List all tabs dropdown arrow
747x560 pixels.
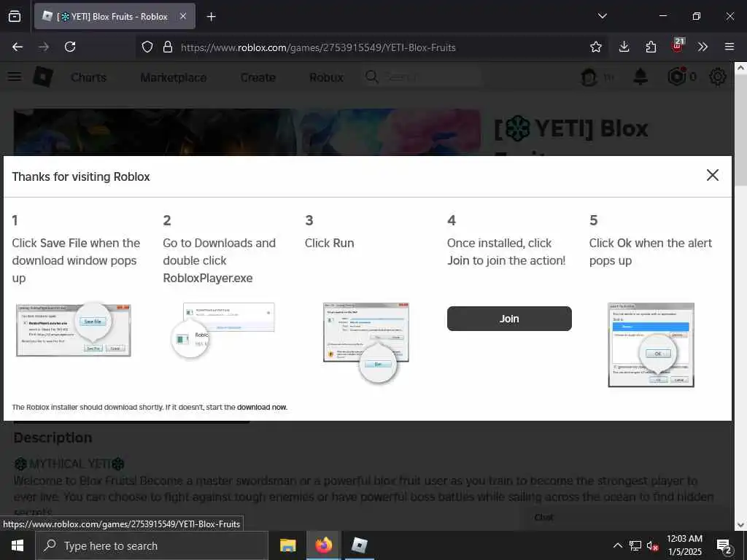[602, 16]
